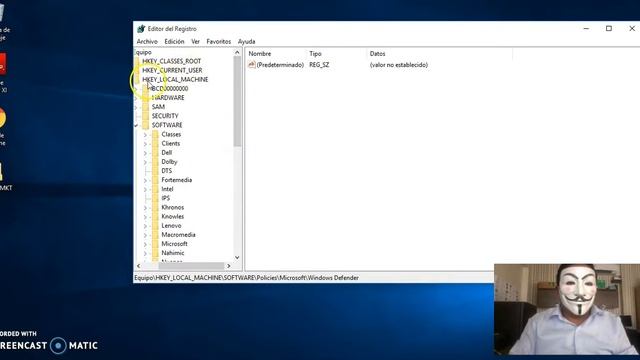Expand the Intel subkey
This screenshot has width=640, height=360.
click(x=145, y=189)
